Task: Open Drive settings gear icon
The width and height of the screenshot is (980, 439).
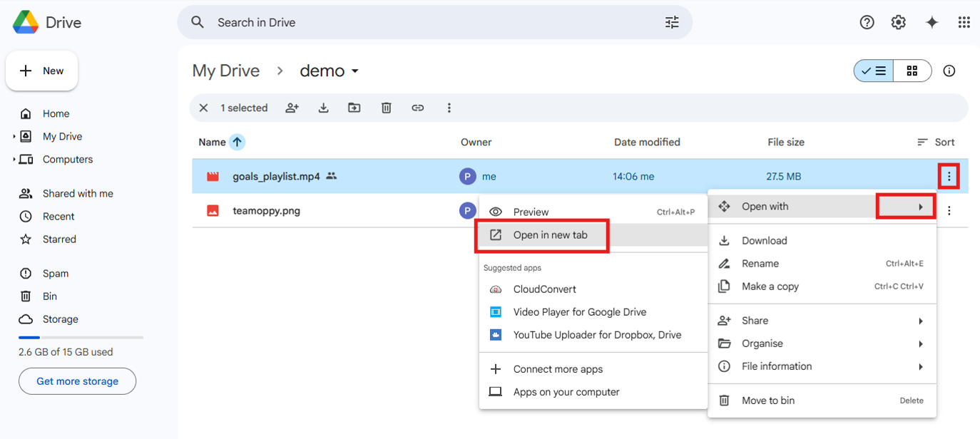Action: click(x=898, y=23)
